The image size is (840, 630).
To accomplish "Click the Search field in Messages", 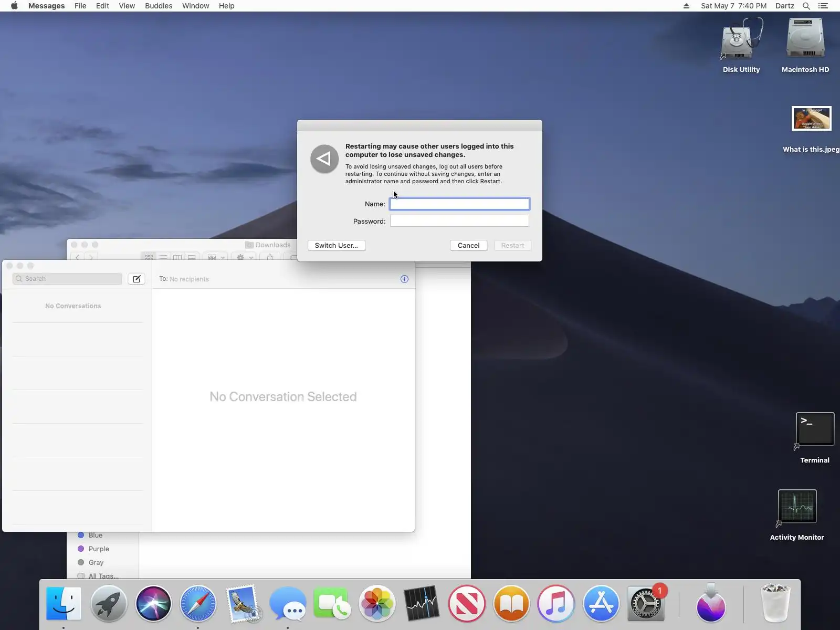I will coord(67,279).
